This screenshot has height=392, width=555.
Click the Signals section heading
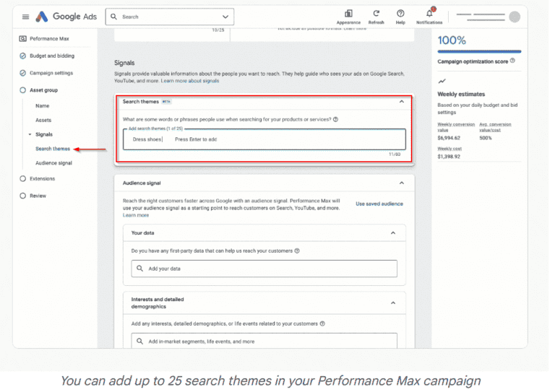tap(124, 63)
